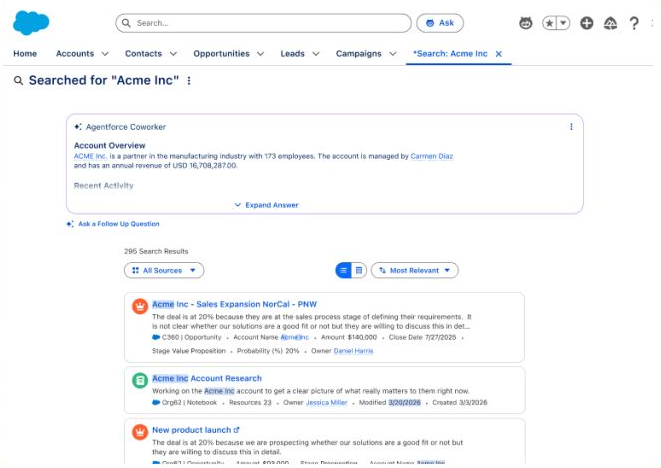Open the Daniel Harris owner link
661x468 pixels.
tap(353, 351)
